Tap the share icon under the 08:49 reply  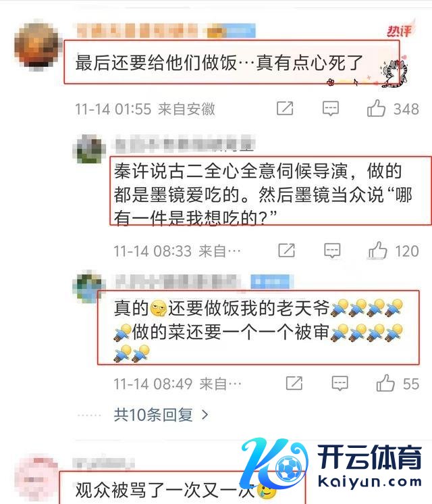click(294, 383)
